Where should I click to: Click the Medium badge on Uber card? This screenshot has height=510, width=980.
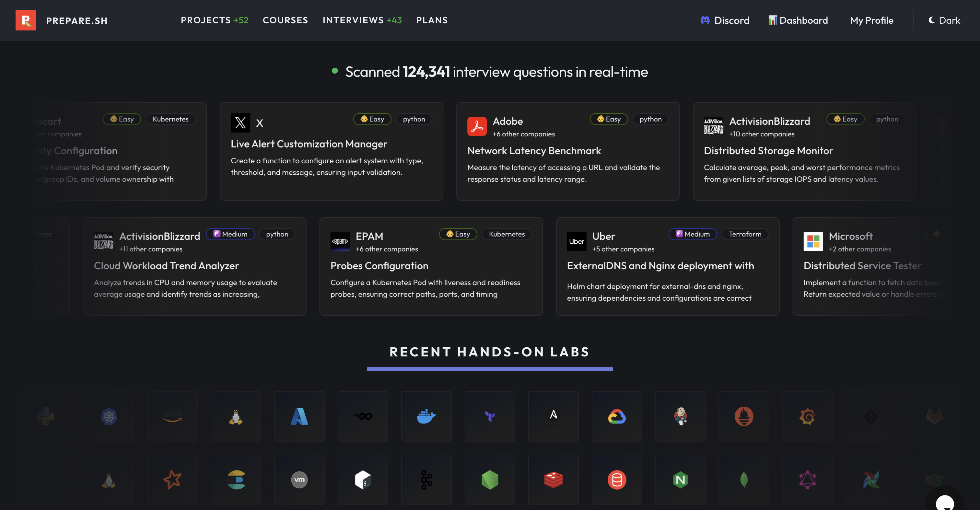pyautogui.click(x=693, y=234)
